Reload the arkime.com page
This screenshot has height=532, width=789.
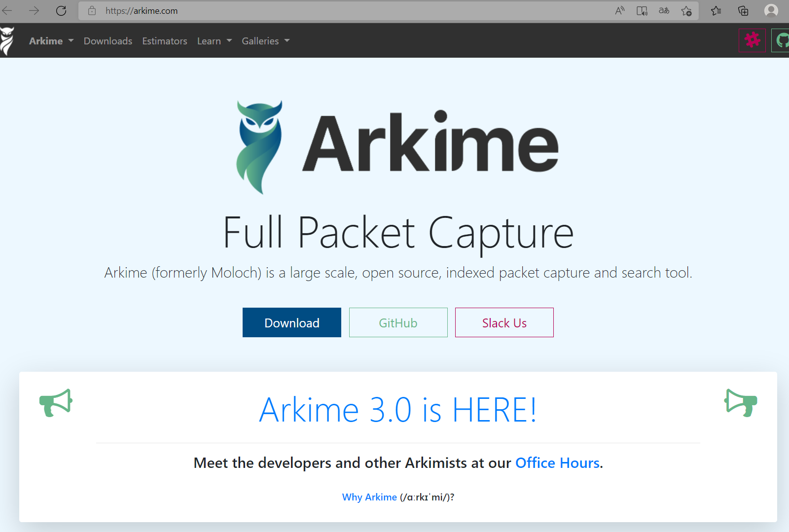[61, 10]
